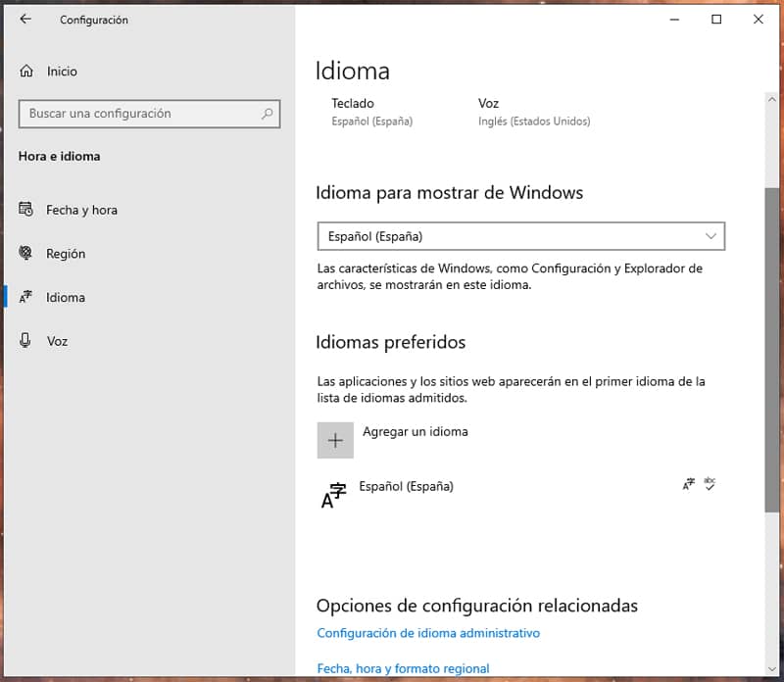
Task: Click the search magnifier icon
Action: [x=268, y=114]
